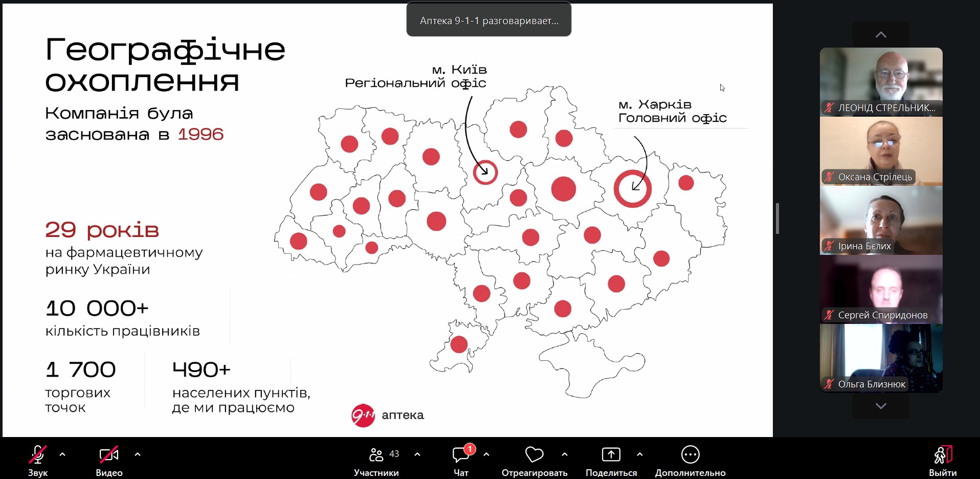Open the Чат chat panel

(461, 461)
